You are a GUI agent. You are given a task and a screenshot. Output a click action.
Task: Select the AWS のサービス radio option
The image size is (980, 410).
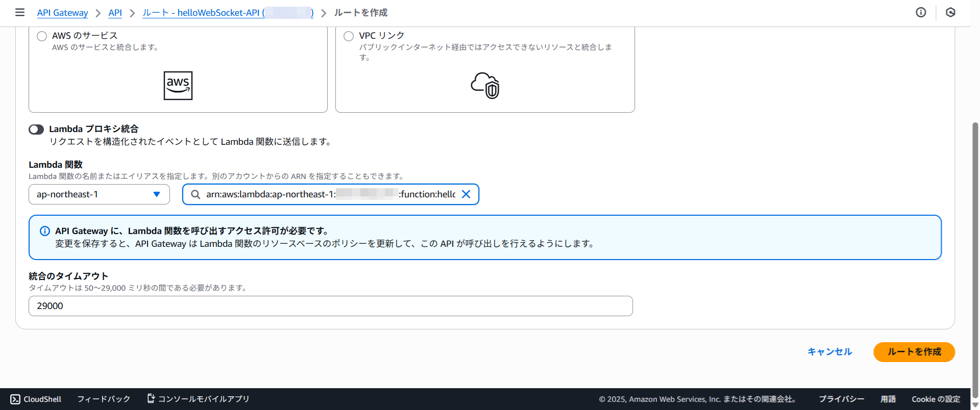[42, 36]
